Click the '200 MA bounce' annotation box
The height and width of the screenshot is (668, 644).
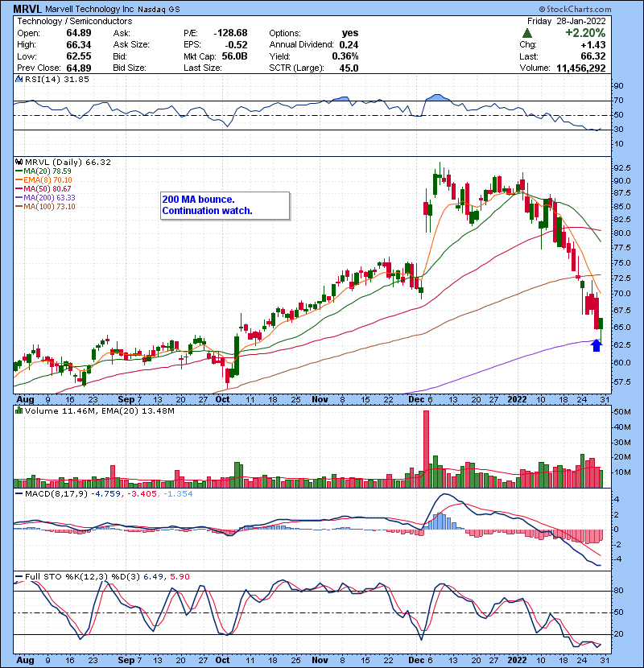point(224,205)
